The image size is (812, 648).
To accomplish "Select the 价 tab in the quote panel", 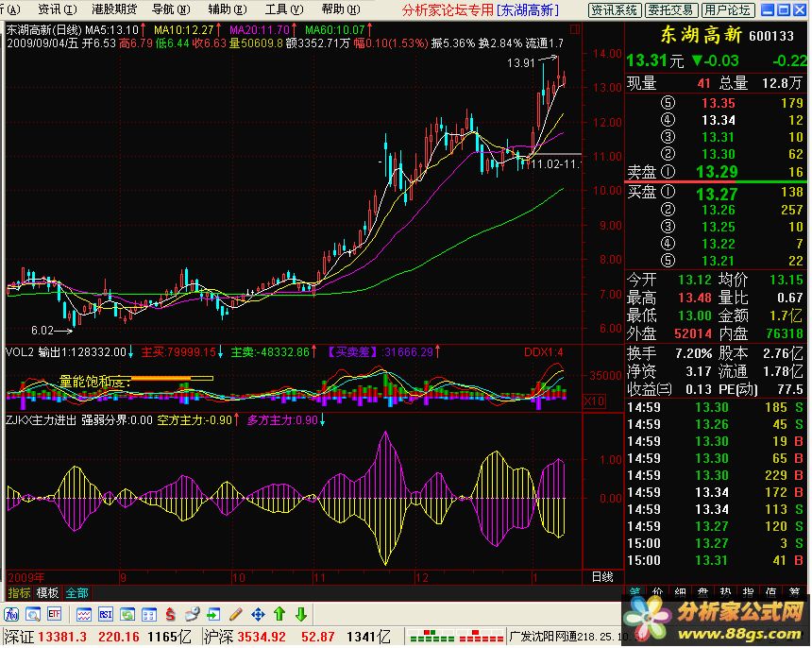I will tap(658, 591).
